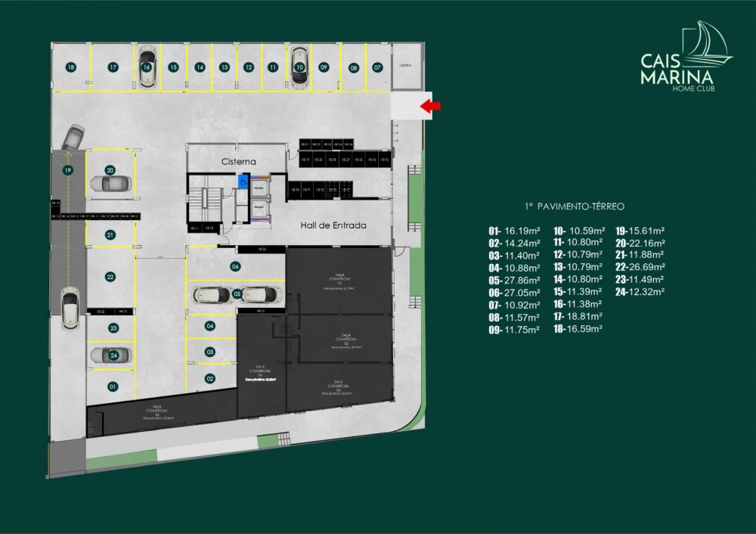The image size is (756, 534).
Task: Select parking spot 01 number badge
Action: pyautogui.click(x=113, y=387)
